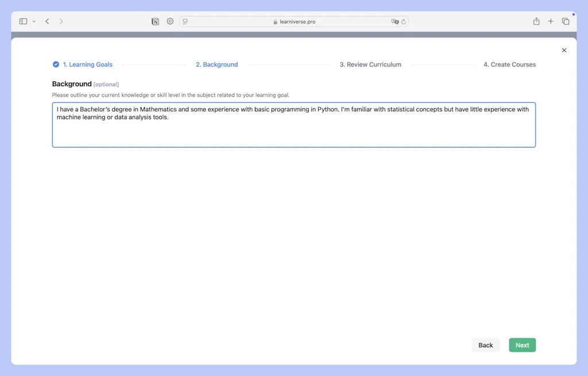Click the Back button
Viewport: 588px width, 376px height.
coord(485,345)
